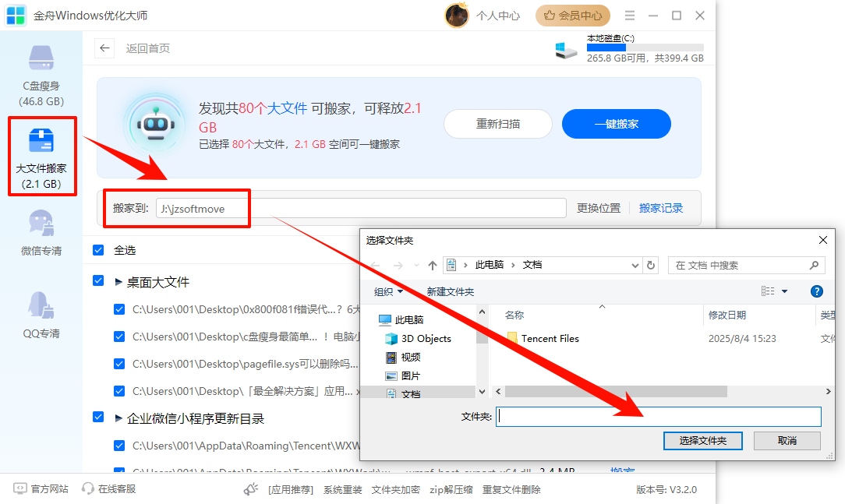Image resolution: width=845 pixels, height=504 pixels.
Task: Open 个人中心
Action: (498, 16)
